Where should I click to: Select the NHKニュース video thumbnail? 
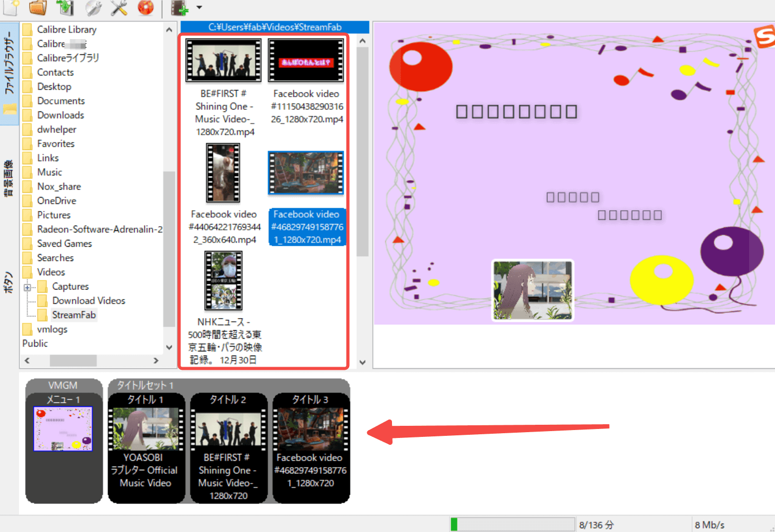(223, 281)
